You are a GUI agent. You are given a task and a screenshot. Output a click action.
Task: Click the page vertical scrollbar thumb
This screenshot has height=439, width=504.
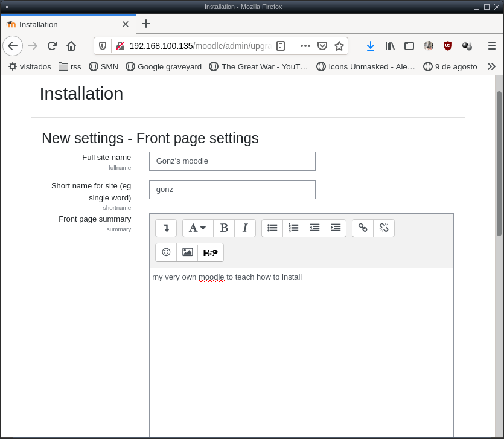coord(499,164)
